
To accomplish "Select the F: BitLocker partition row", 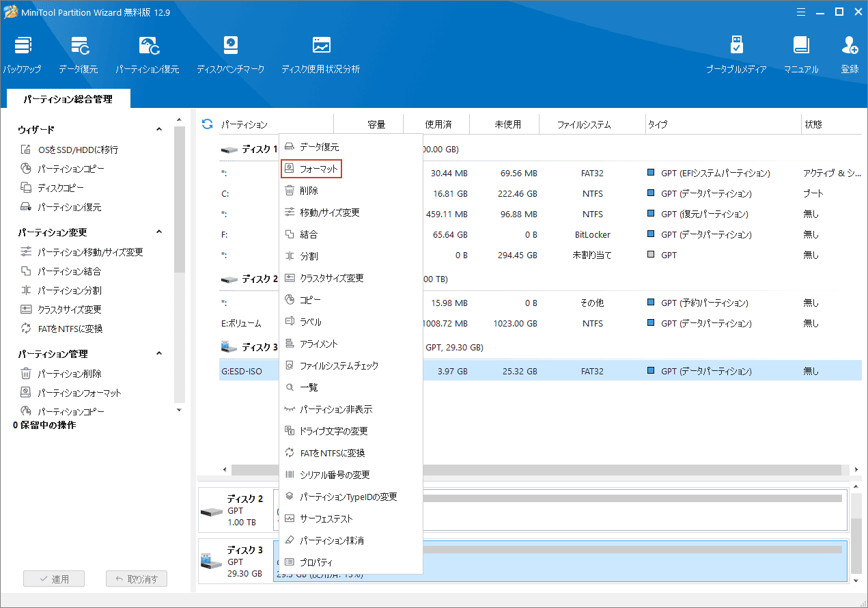I will pos(540,234).
